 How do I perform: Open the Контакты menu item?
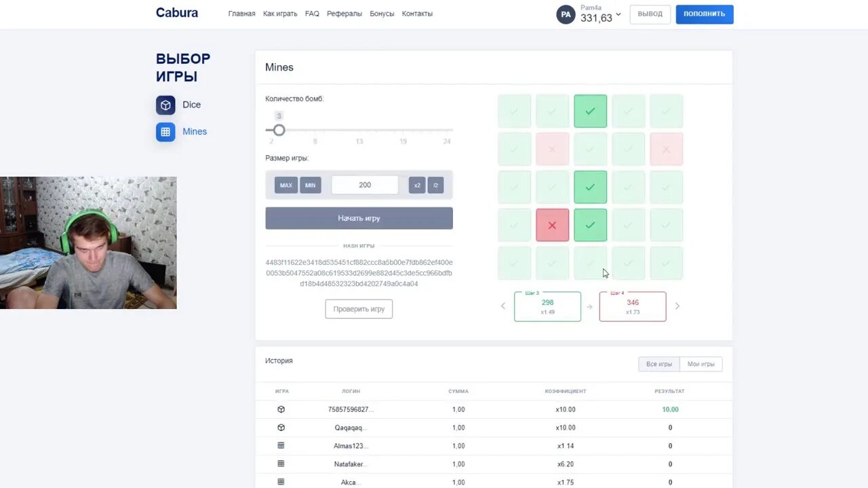[417, 14]
